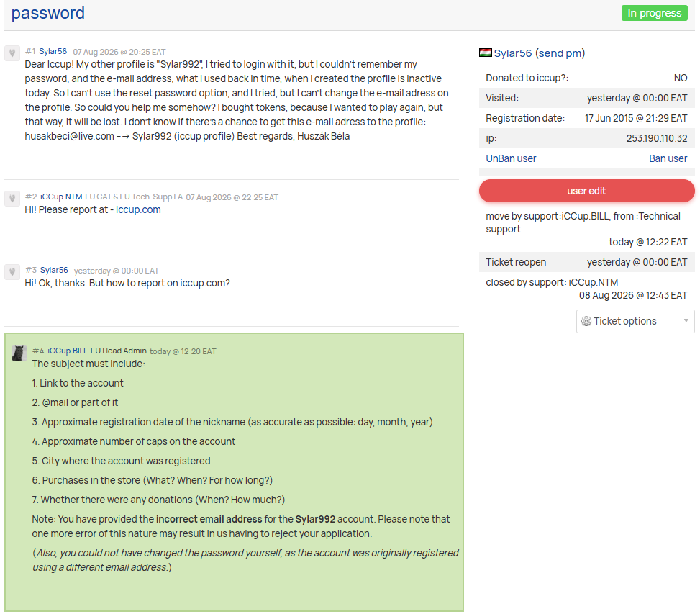Click Sylar56 username on post #3
700x614 pixels.
pyautogui.click(x=54, y=270)
